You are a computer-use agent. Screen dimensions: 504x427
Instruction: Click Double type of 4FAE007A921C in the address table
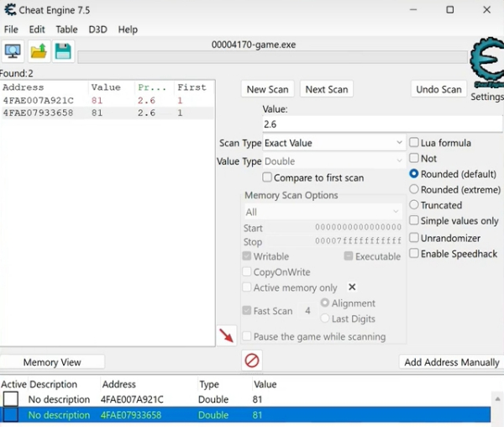[213, 399]
